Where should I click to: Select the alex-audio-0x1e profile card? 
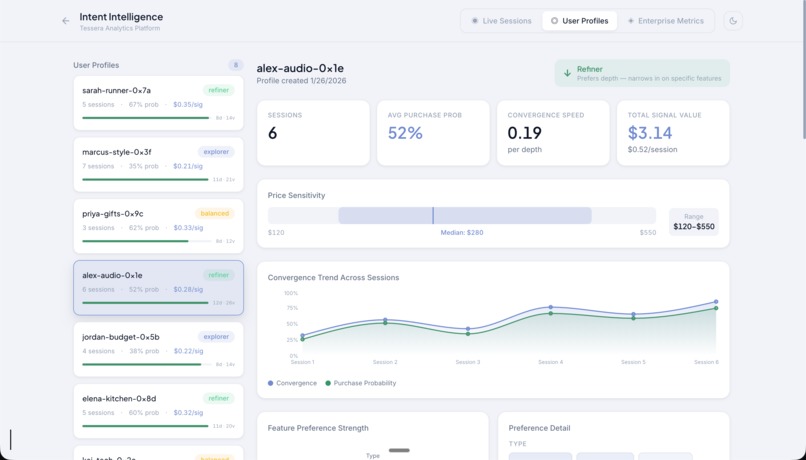(x=158, y=288)
